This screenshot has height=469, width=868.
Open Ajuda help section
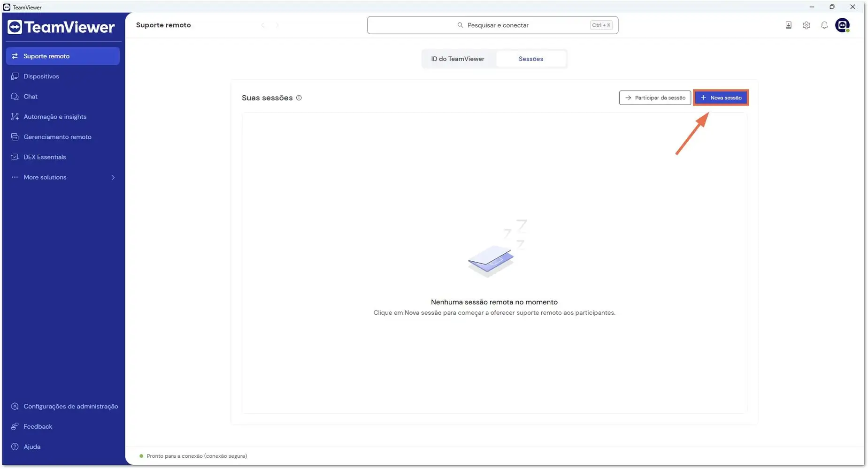coord(62,447)
